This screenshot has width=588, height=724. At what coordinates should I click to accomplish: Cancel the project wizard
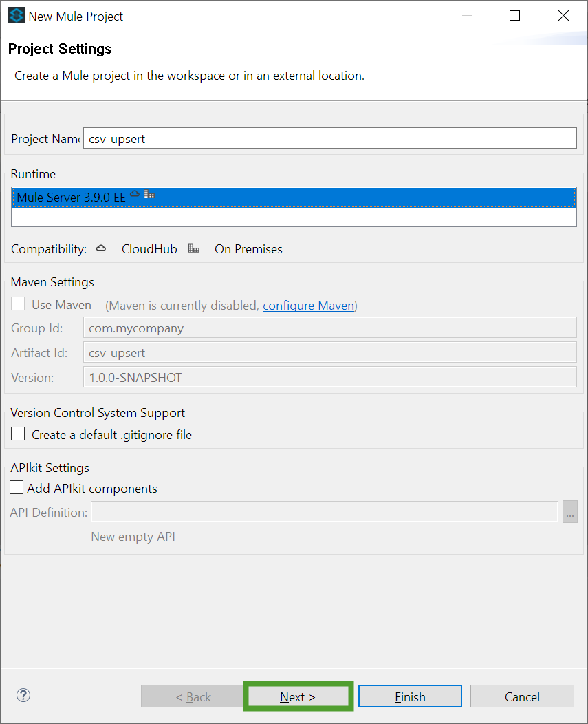pos(522,696)
